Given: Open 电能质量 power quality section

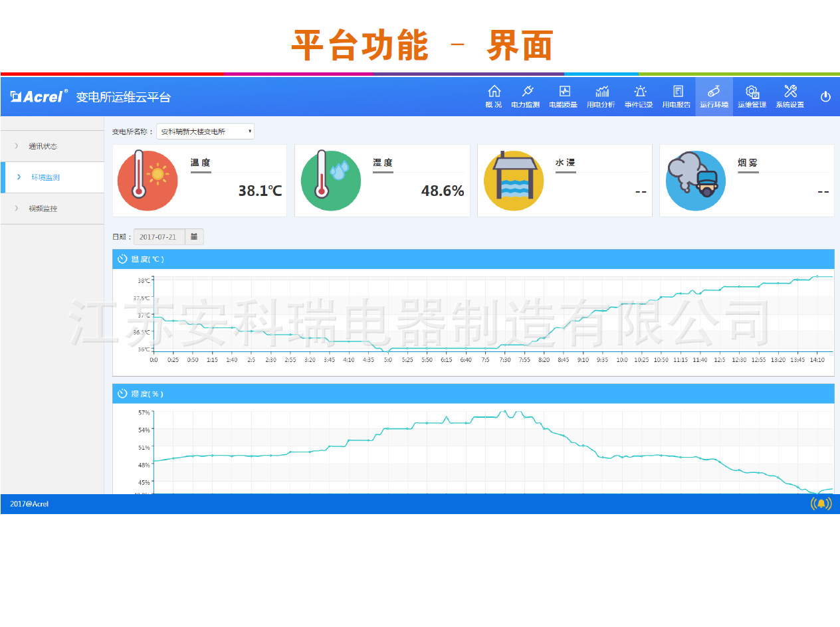Looking at the screenshot, I should pyautogui.click(x=564, y=91).
